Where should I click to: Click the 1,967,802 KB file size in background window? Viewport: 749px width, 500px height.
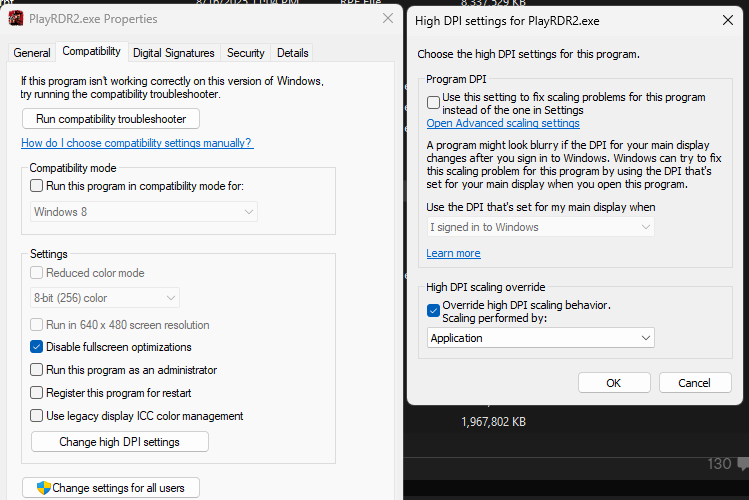coord(493,422)
